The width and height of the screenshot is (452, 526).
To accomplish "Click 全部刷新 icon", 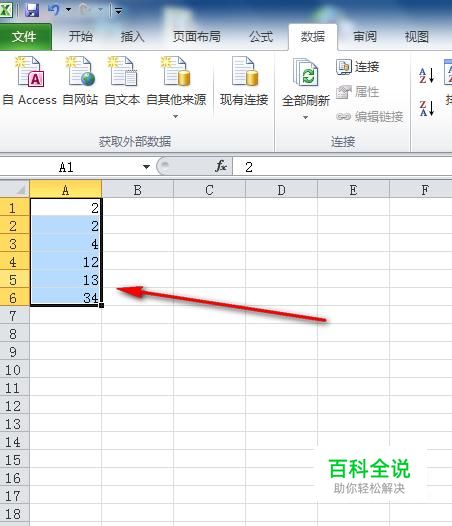I will (306, 72).
